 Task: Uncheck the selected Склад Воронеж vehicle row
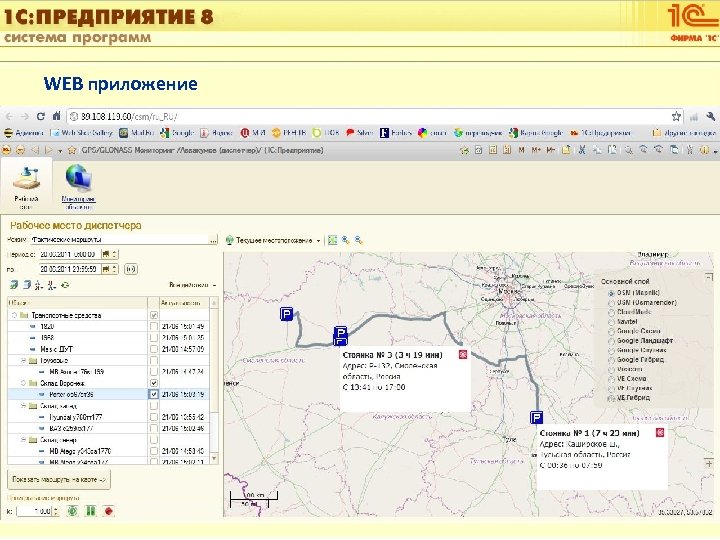(x=154, y=394)
